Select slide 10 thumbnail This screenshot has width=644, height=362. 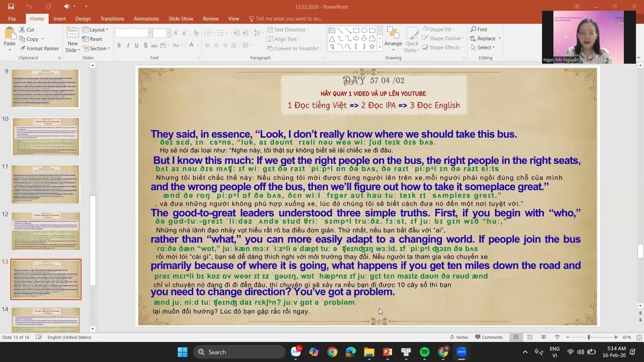[46, 137]
